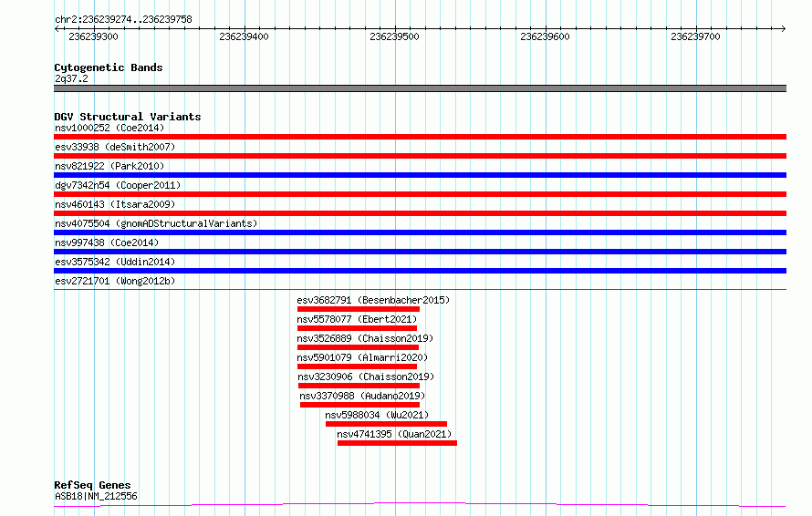This screenshot has width=812, height=516.
Task: Click the ruler's right arrowhead
Action: (784, 29)
